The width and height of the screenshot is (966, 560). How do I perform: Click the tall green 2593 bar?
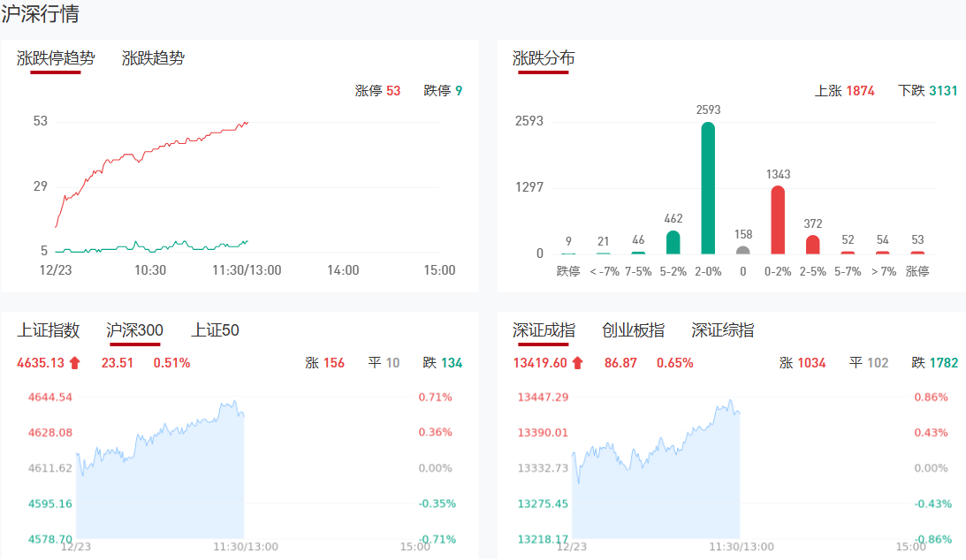click(708, 187)
